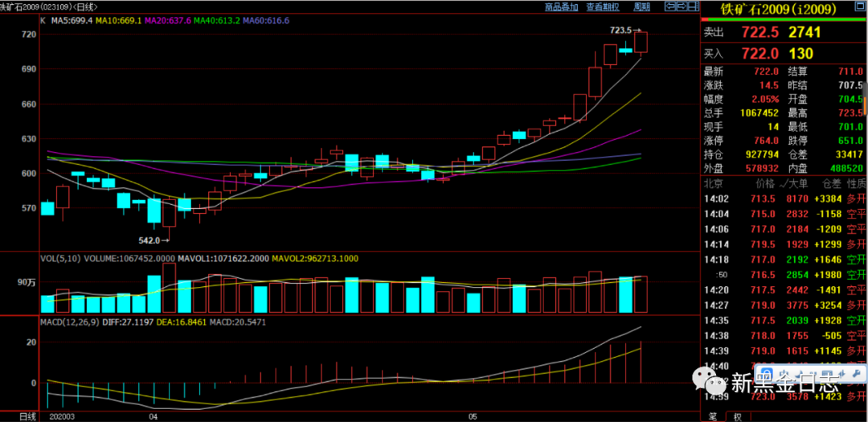Select the 仓差 column header
868x422 pixels.
[833, 183]
